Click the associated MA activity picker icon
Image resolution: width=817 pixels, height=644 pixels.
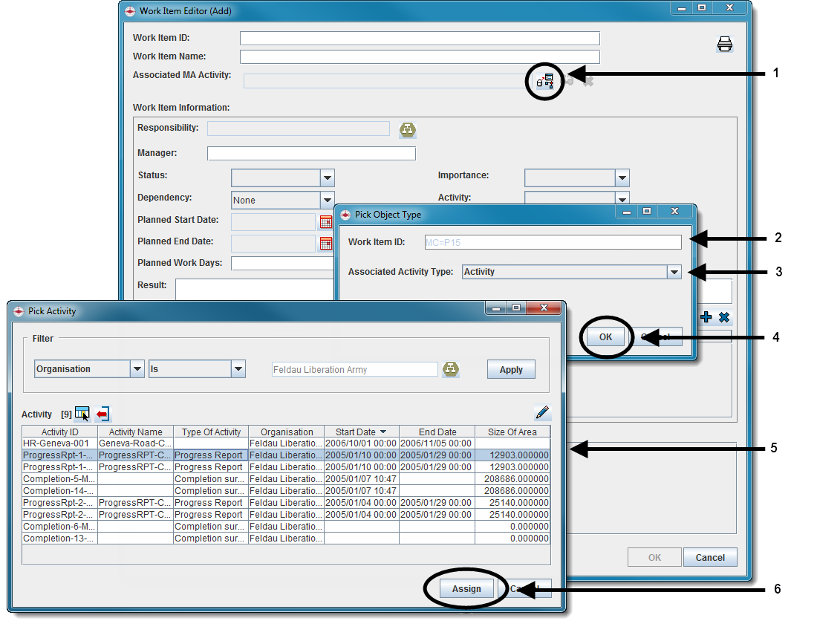coord(545,80)
